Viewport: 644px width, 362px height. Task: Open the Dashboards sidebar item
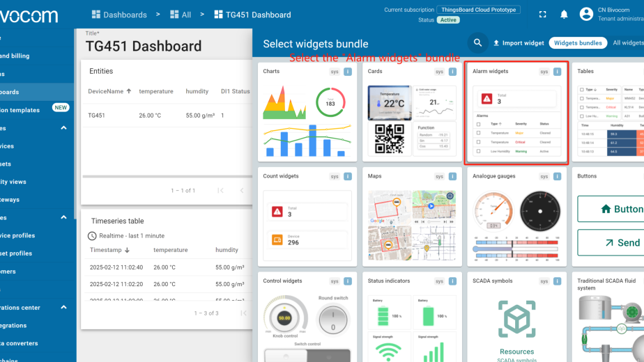[x=37, y=92]
